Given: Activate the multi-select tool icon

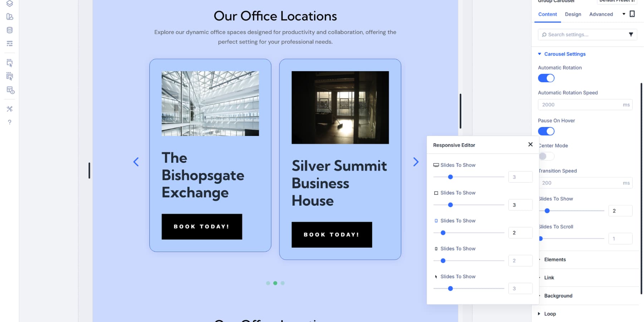Looking at the screenshot, I should pos(10,76).
